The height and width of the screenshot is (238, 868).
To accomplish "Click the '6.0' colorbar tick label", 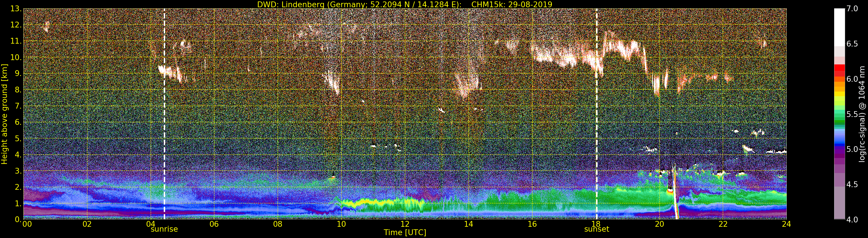I will point(852,79).
